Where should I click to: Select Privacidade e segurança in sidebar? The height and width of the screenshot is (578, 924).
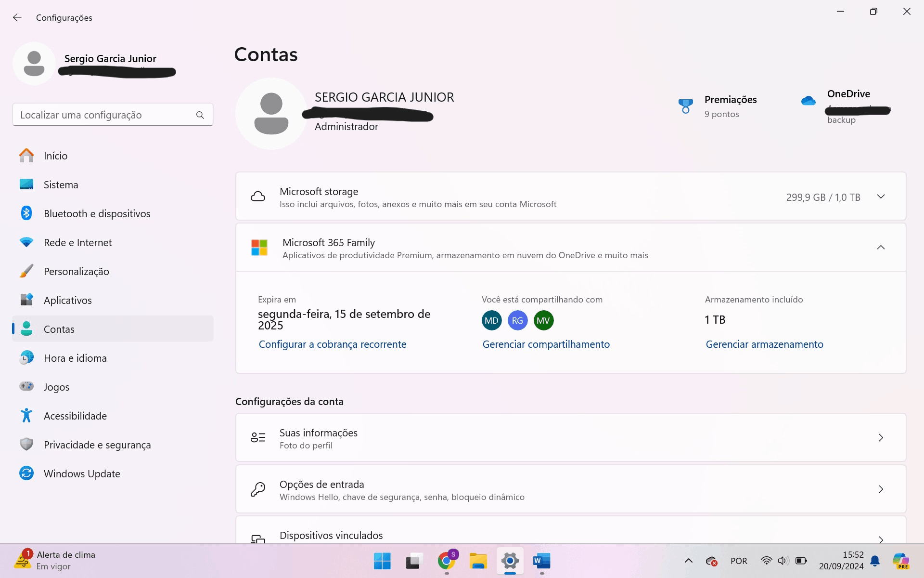[113, 445]
